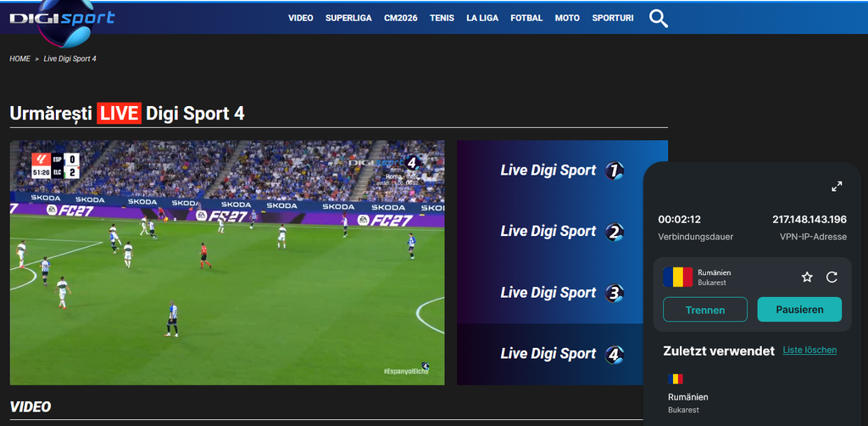
Task: Click the VPN-IP-Adresse label
Action: pos(813,237)
